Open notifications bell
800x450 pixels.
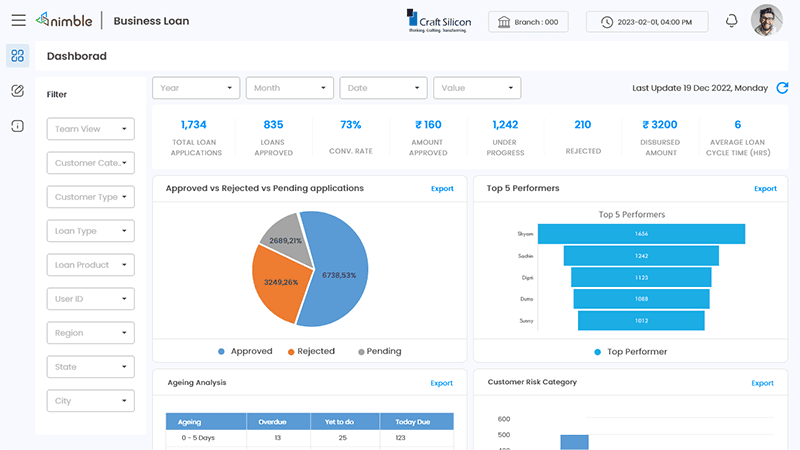(x=732, y=21)
